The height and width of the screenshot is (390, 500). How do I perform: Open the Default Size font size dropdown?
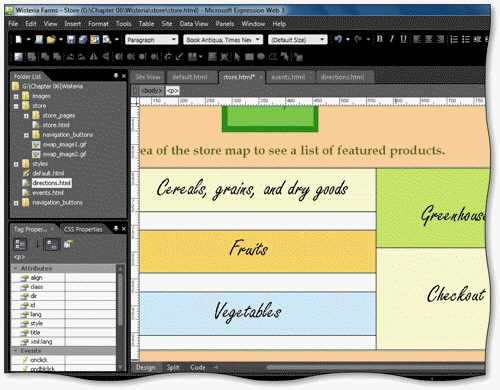[x=322, y=40]
